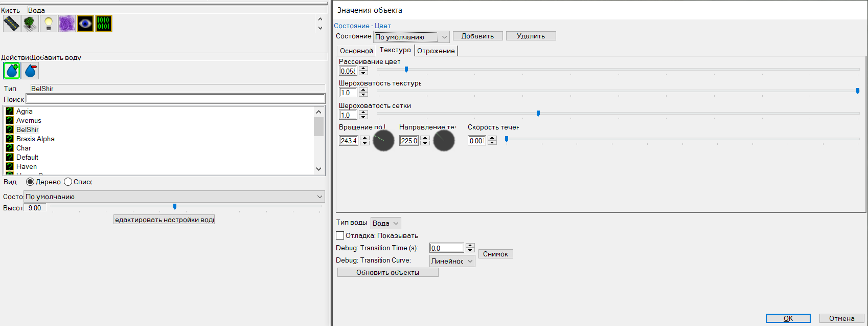This screenshot has height=326, width=868.
Task: Click the Рассеивание цвет slider thumb
Action: click(406, 69)
